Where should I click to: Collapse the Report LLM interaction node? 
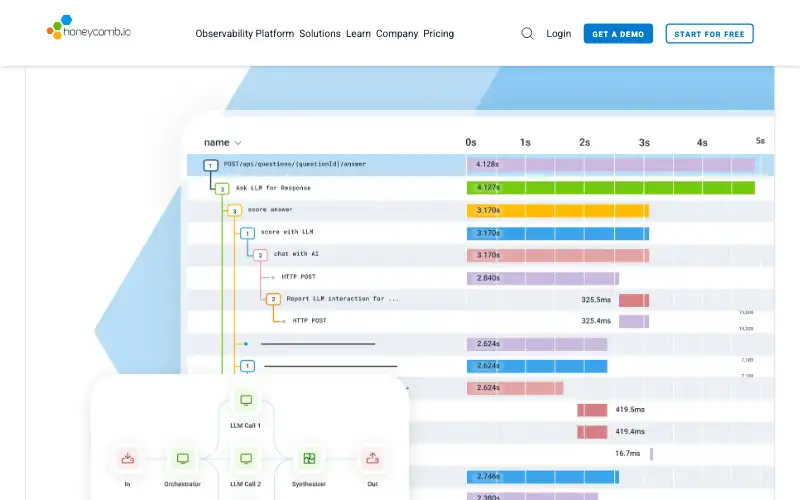tap(273, 299)
